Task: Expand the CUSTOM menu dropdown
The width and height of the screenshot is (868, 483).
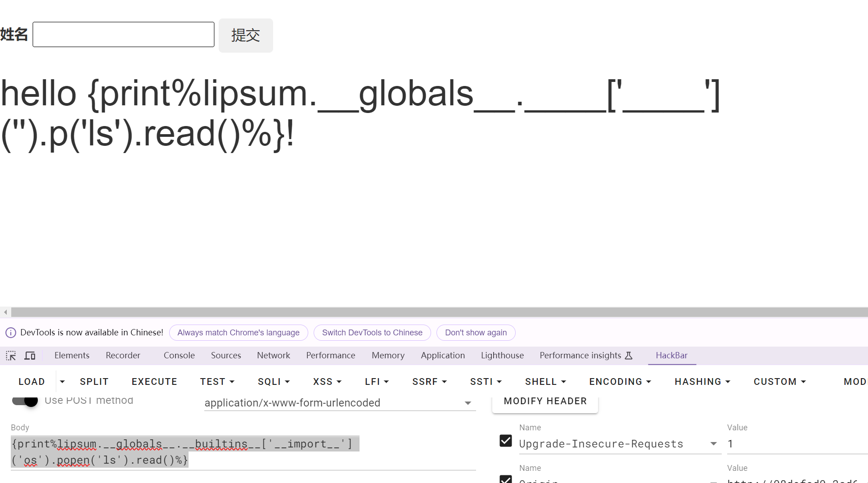Action: tap(780, 382)
